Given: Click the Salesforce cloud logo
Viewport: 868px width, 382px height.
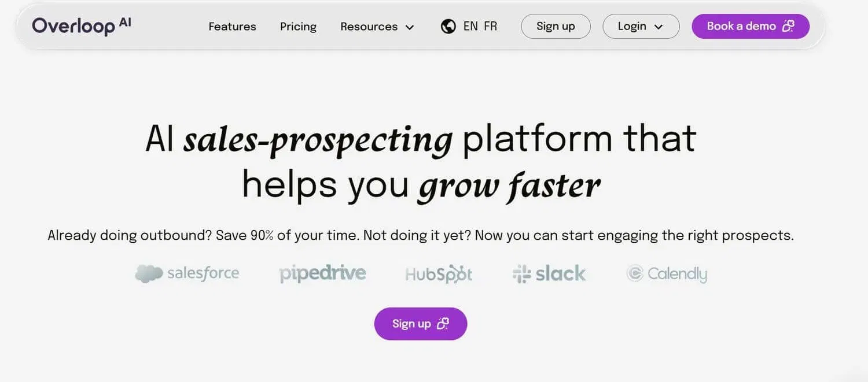Looking at the screenshot, I should coord(149,273).
